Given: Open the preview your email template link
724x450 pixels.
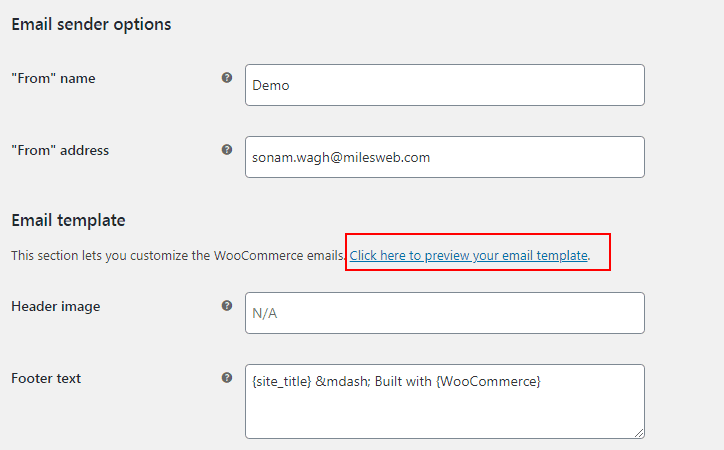Looking at the screenshot, I should click(x=469, y=256).
